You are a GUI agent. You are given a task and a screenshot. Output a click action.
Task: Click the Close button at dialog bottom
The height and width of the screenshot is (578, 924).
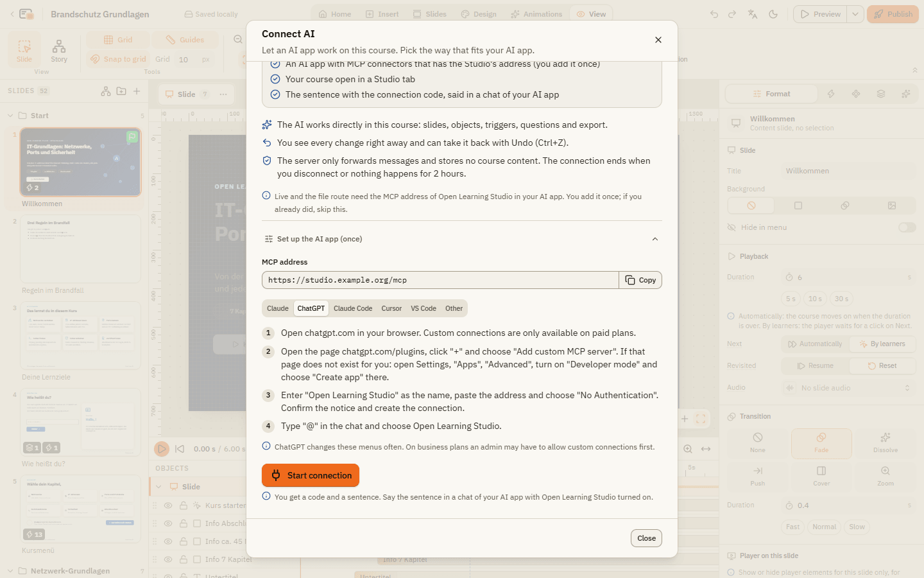tap(646, 538)
